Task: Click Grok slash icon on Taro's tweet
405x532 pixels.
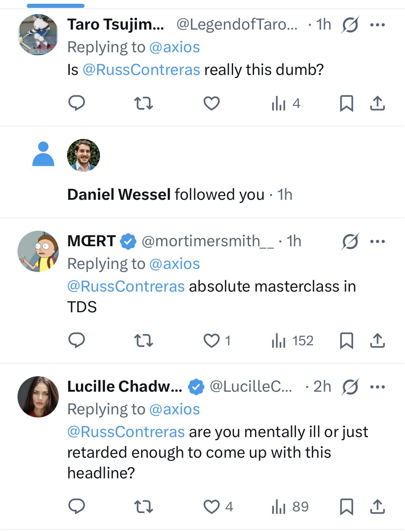Action: (x=350, y=25)
